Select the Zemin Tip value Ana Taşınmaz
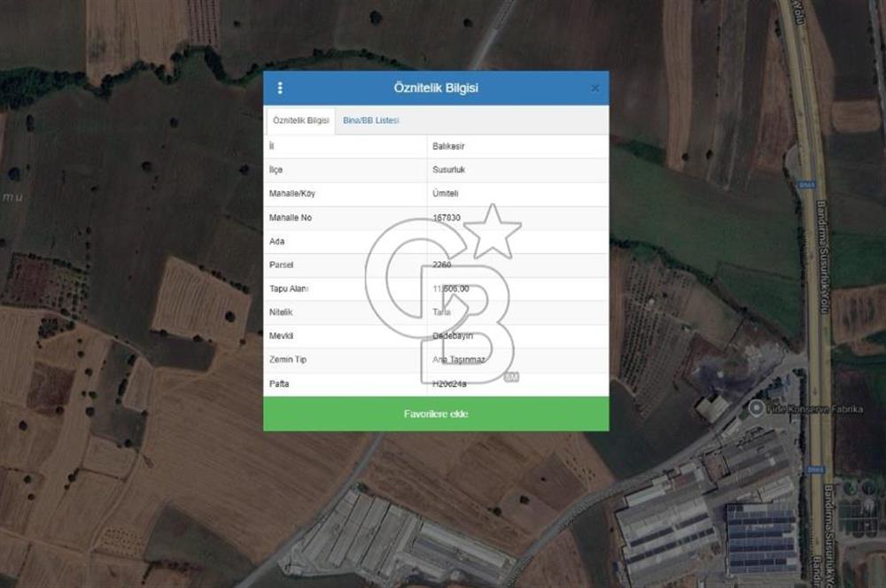Image resolution: width=886 pixels, height=588 pixels. [x=459, y=360]
